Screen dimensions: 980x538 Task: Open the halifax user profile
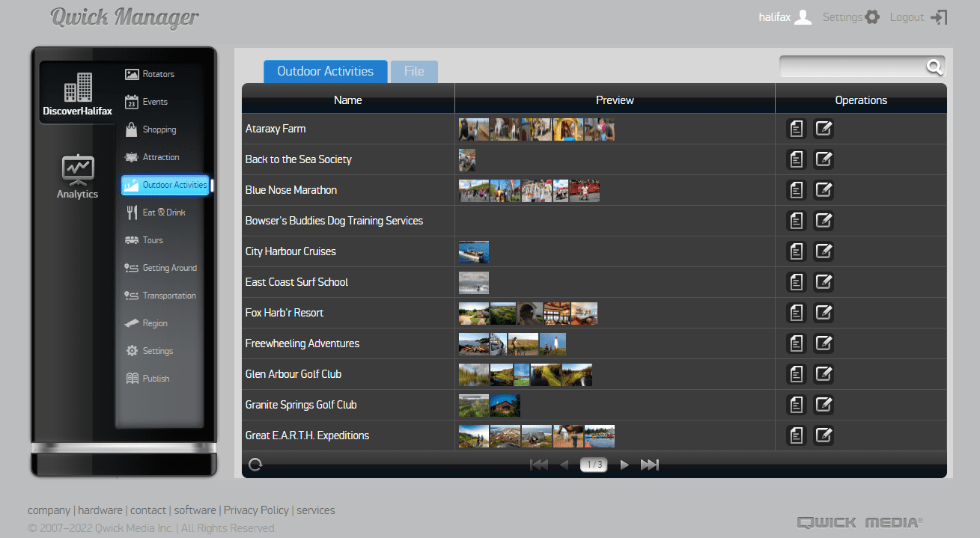click(x=785, y=17)
